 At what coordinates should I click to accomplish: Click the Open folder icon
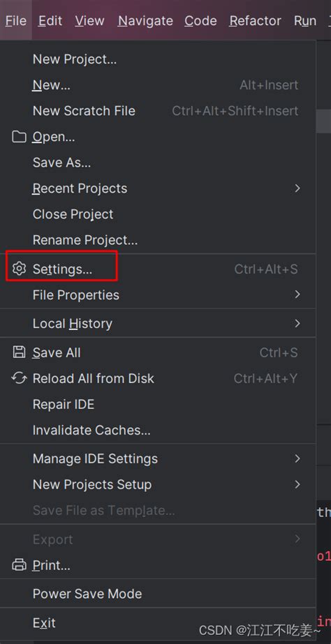click(x=19, y=136)
